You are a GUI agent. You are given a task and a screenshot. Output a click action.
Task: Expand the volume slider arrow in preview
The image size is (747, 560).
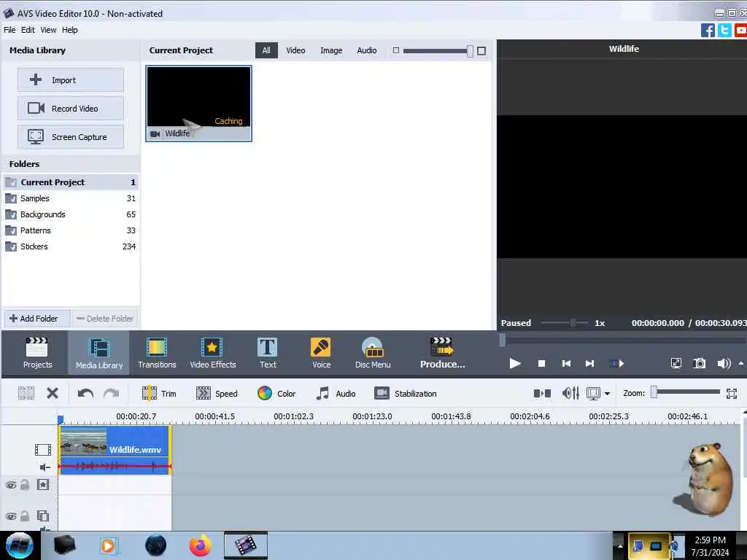click(741, 363)
